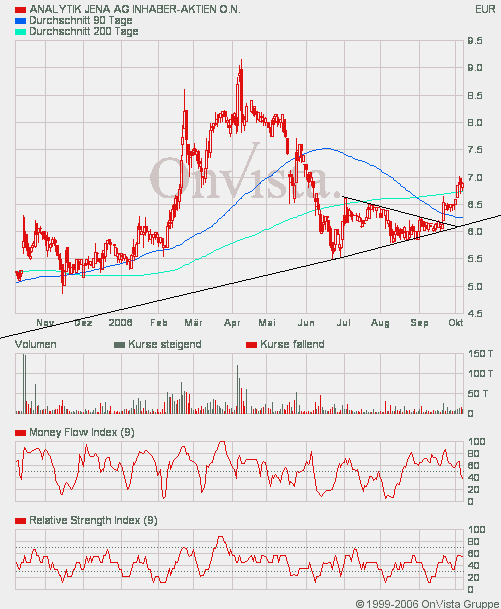
Task: Select the Durchschnitt 200 Tage legend text
Action: click(84, 31)
